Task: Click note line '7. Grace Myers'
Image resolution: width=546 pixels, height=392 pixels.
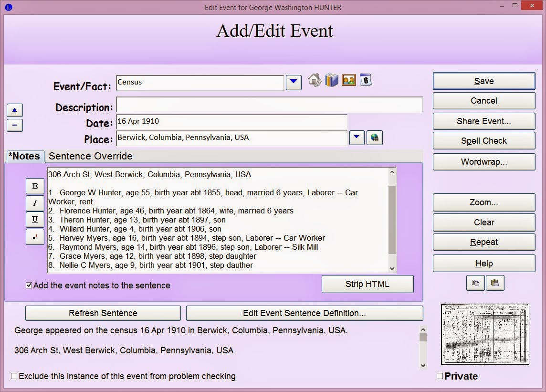Action: point(152,256)
